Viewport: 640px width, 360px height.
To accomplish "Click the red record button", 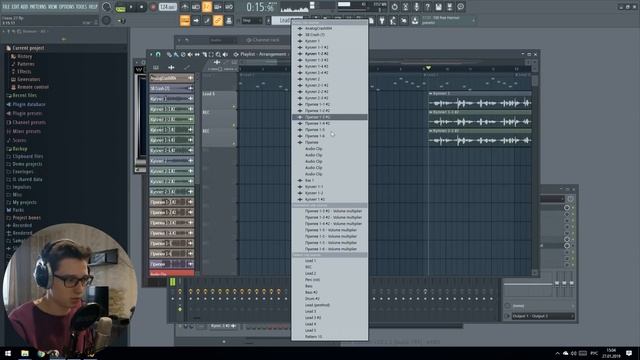I will pyautogui.click(x=153, y=7).
